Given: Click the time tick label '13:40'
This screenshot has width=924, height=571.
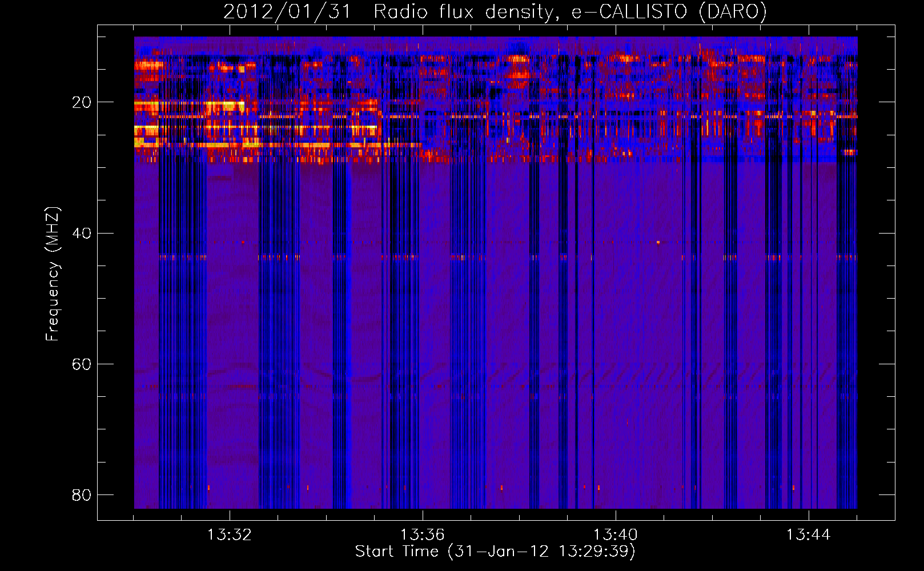Looking at the screenshot, I should [x=616, y=534].
